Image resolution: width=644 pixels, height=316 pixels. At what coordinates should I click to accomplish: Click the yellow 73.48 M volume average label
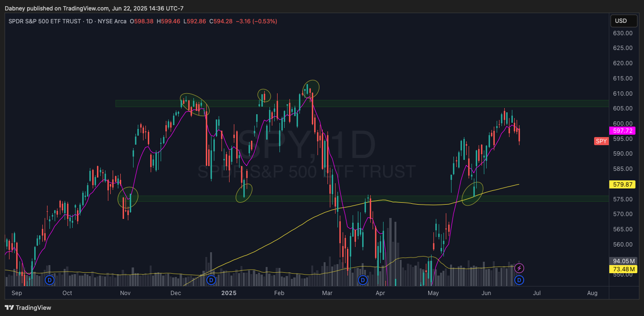point(623,269)
